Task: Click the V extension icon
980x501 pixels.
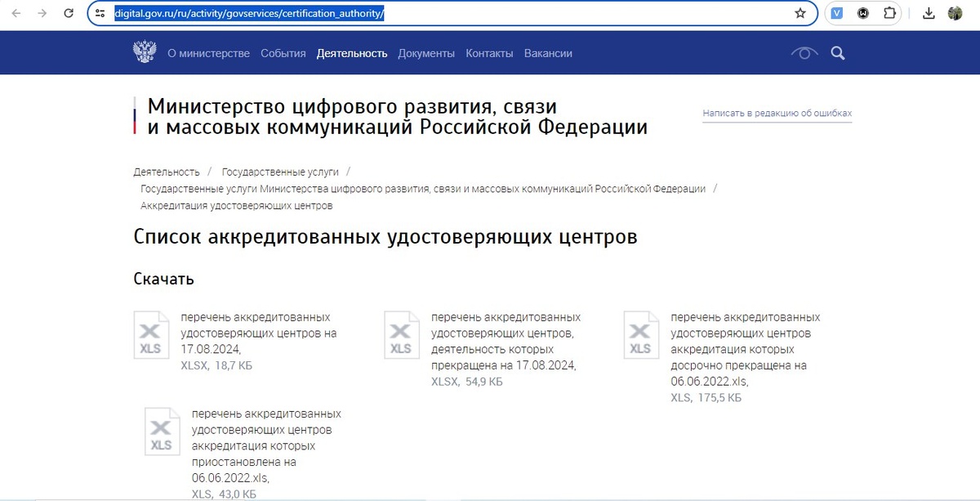Action: [836, 12]
